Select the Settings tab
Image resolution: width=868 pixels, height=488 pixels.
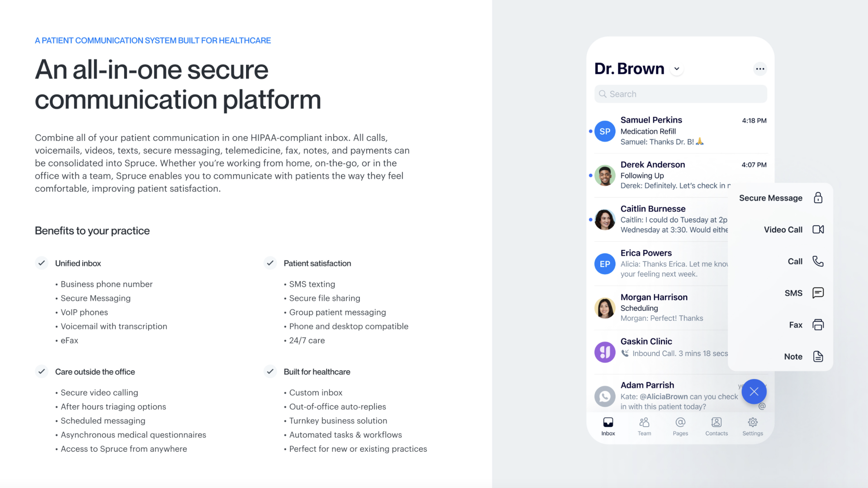(x=752, y=425)
